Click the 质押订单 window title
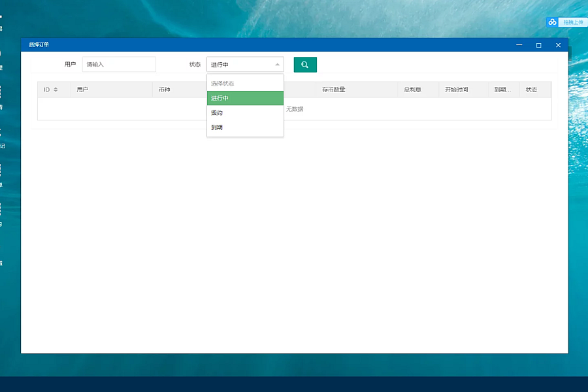This screenshot has width=588, height=392. [x=39, y=44]
